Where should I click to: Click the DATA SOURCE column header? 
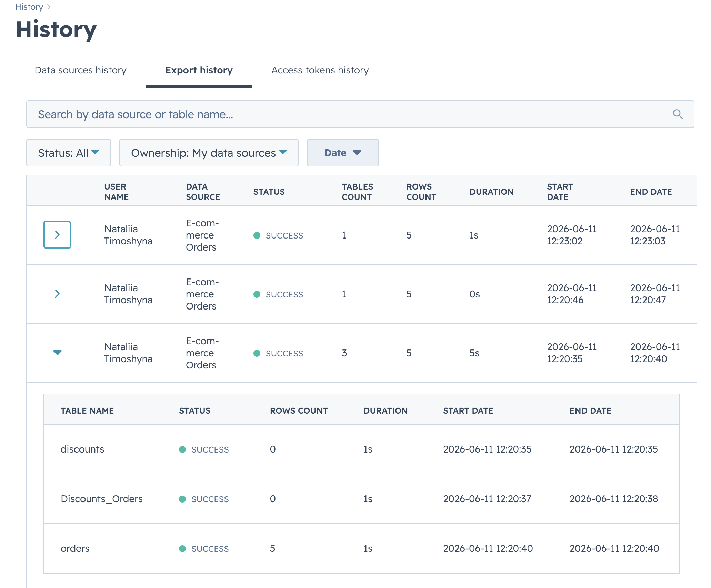coord(203,192)
